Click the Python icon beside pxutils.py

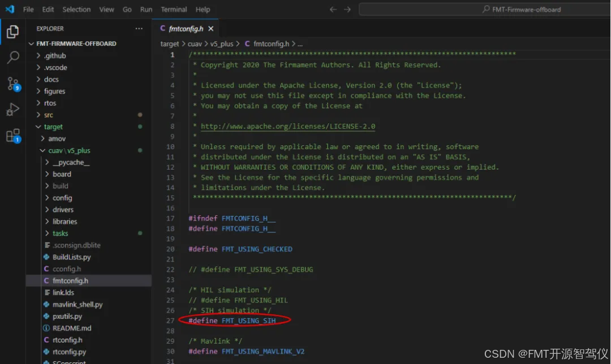point(46,316)
